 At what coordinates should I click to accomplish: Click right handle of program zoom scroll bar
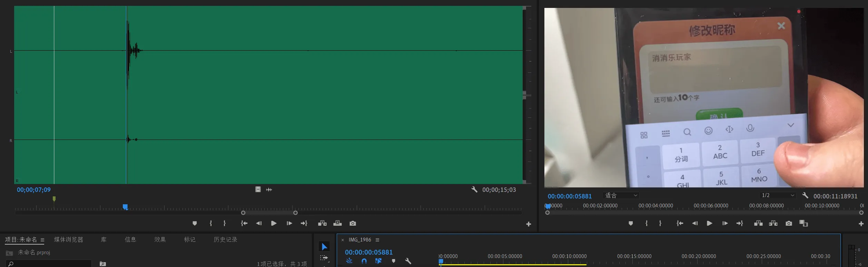pyautogui.click(x=861, y=213)
